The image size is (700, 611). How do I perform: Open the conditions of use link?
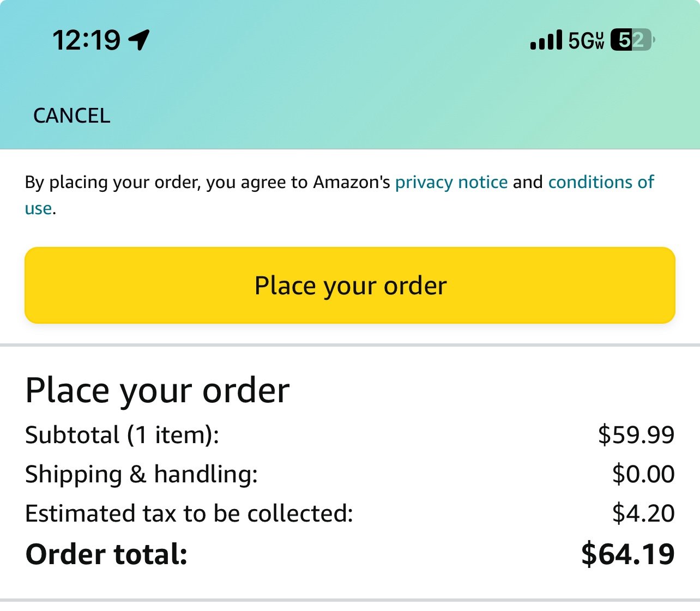pos(601,182)
